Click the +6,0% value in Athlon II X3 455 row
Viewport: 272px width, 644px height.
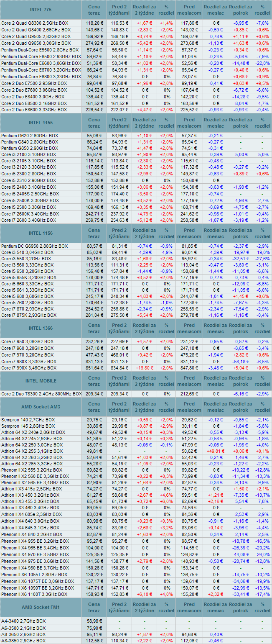pyautogui.click(x=167, y=501)
